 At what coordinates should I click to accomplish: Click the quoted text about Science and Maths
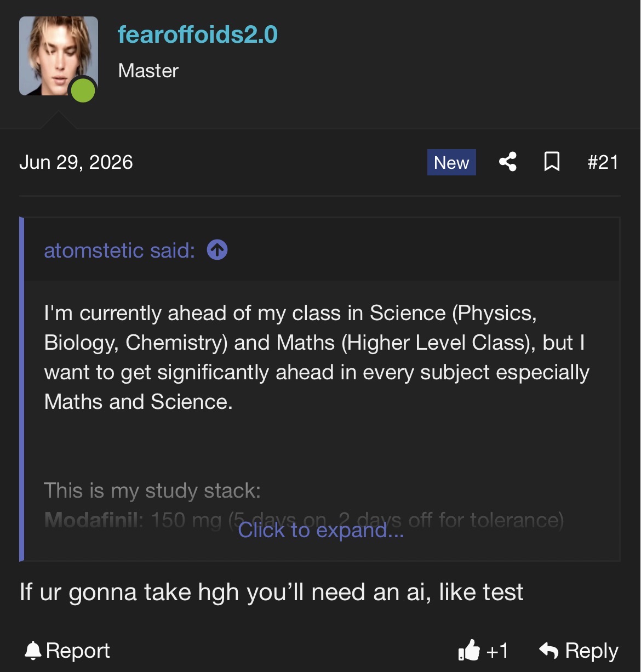(x=317, y=357)
